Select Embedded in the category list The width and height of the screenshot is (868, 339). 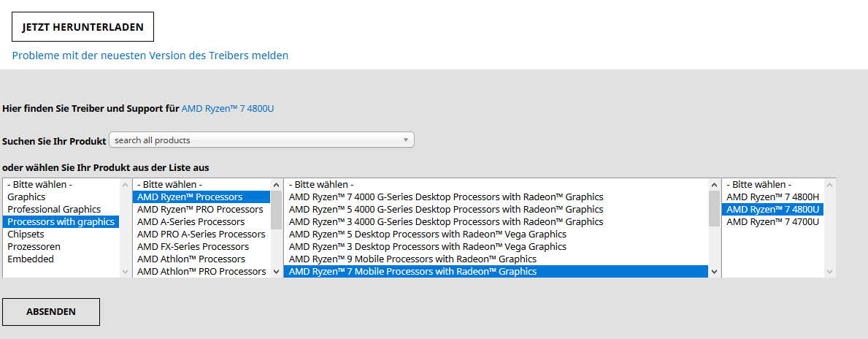(x=61, y=259)
